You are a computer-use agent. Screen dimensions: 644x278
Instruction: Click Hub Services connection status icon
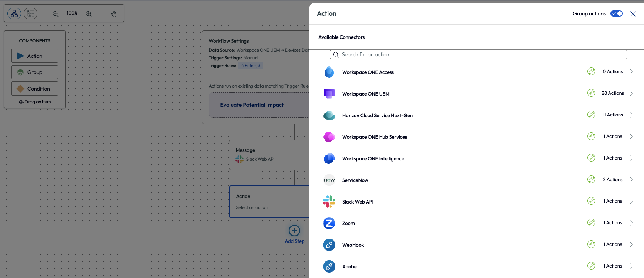coord(591,136)
